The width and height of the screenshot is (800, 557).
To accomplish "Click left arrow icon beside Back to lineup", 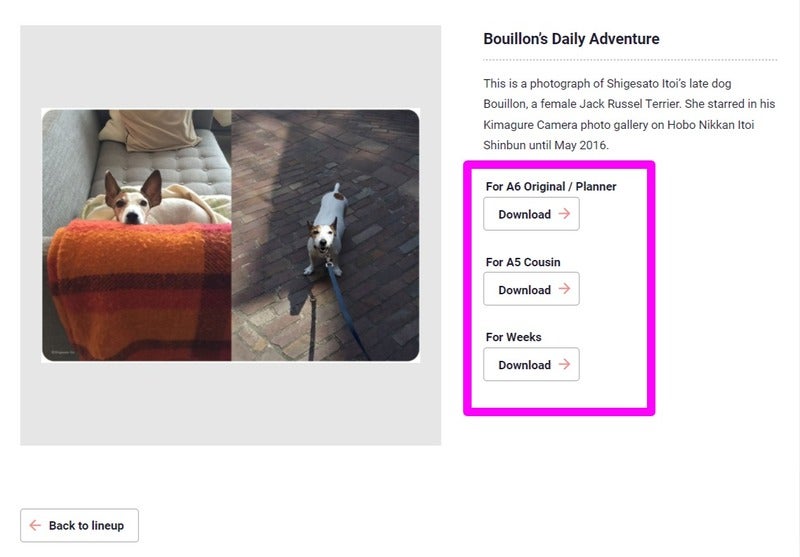I will click(x=36, y=525).
